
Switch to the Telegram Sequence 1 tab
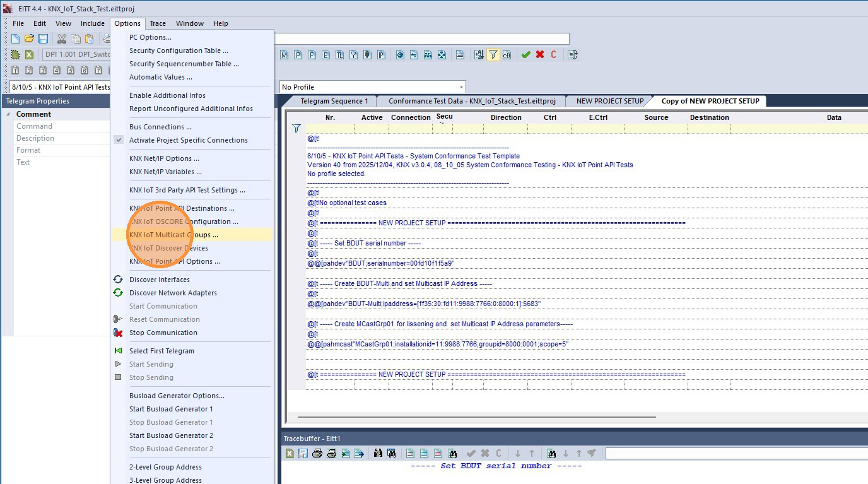334,101
